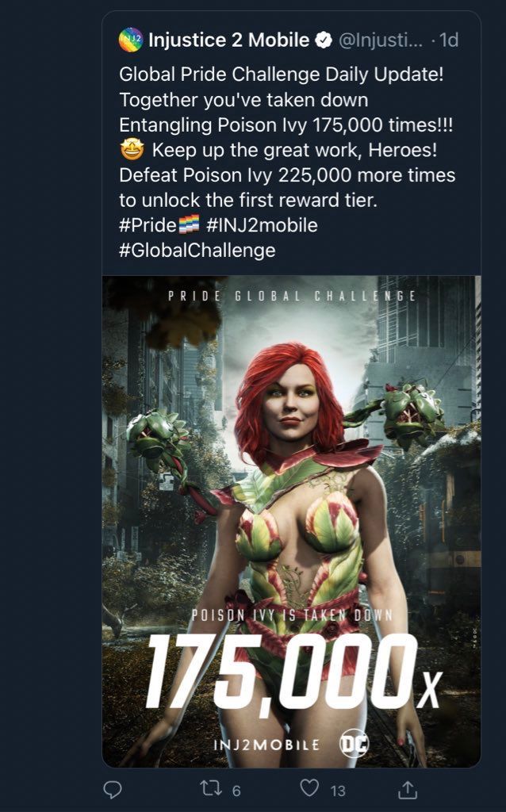The width and height of the screenshot is (506, 812).
Task: Reply to the tweet with the speech bubble icon
Action: tap(113, 789)
